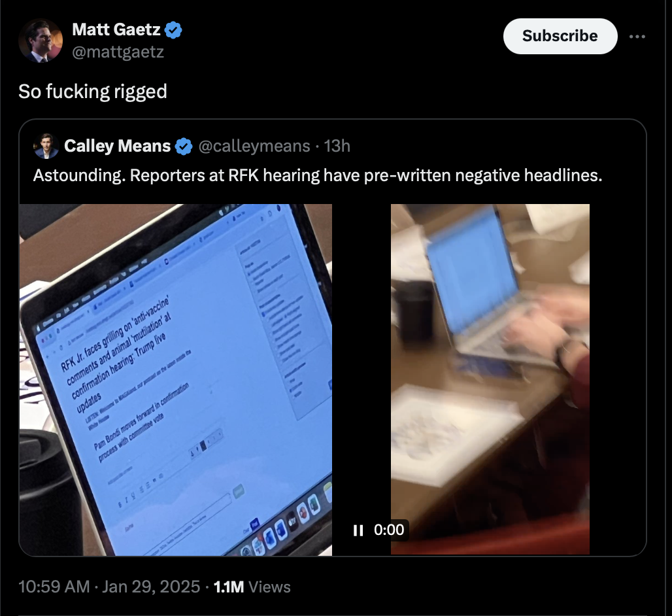Viewport: 672px width, 616px height.
Task: Click the 1.1M Views count
Action: pyautogui.click(x=252, y=587)
